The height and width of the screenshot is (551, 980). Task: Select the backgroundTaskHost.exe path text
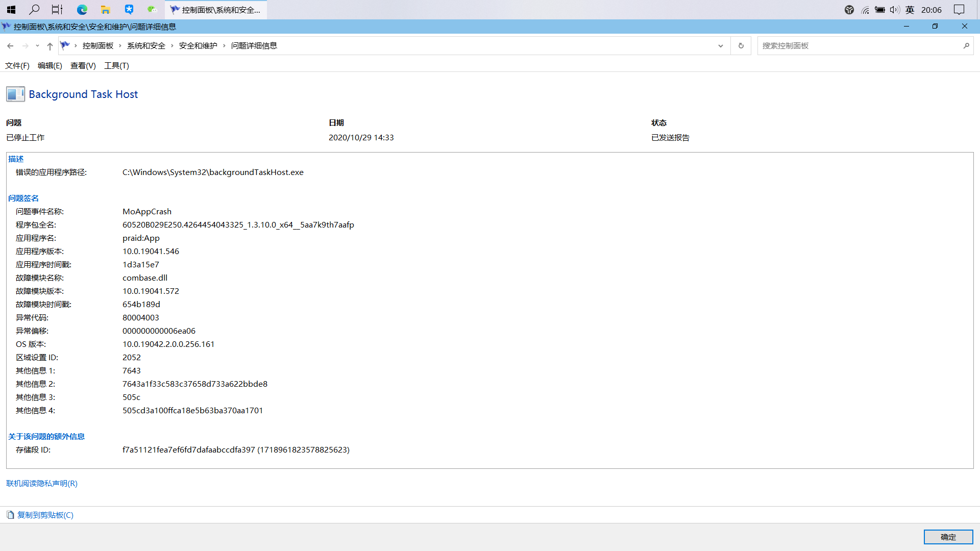[213, 172]
